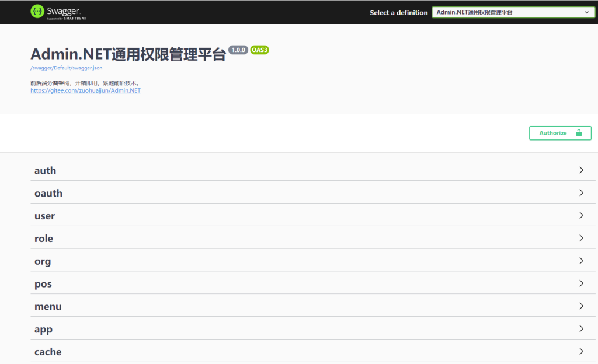Expand the cache API group
The width and height of the screenshot is (598, 364).
point(48,352)
